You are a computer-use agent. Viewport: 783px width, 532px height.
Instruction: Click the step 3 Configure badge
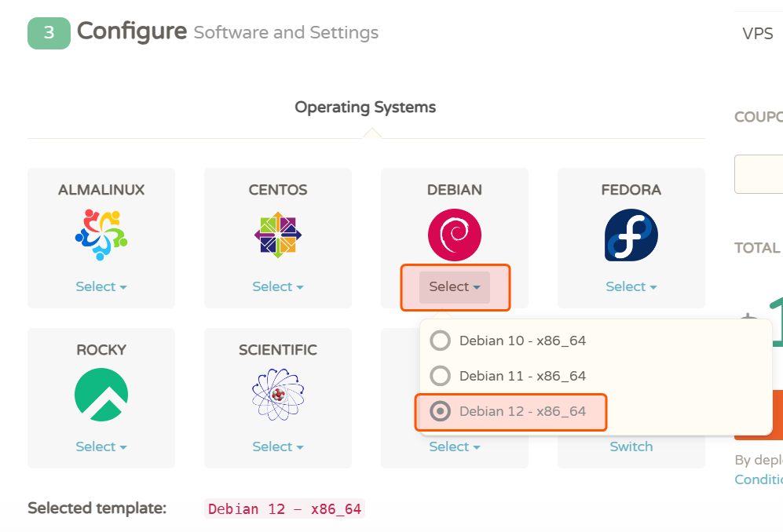49,33
